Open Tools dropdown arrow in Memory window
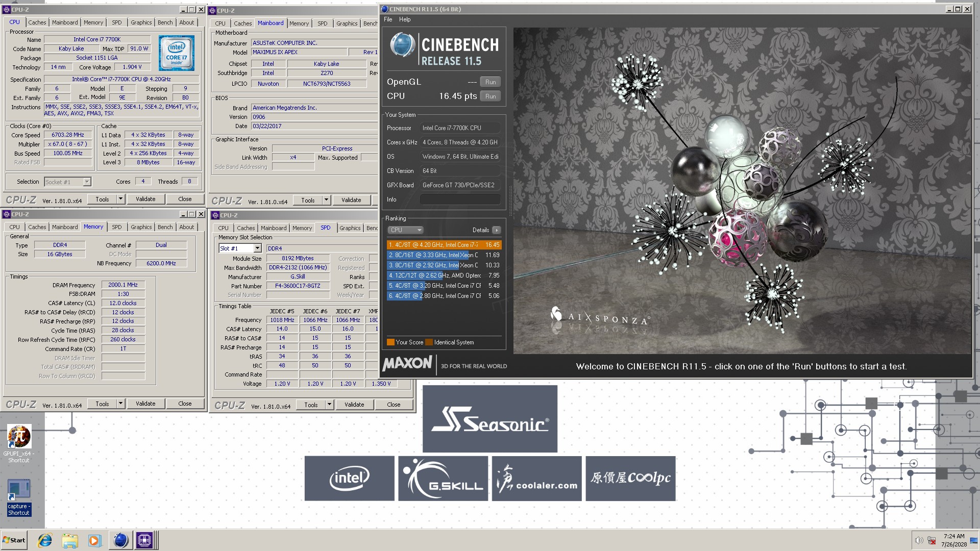 click(x=121, y=404)
